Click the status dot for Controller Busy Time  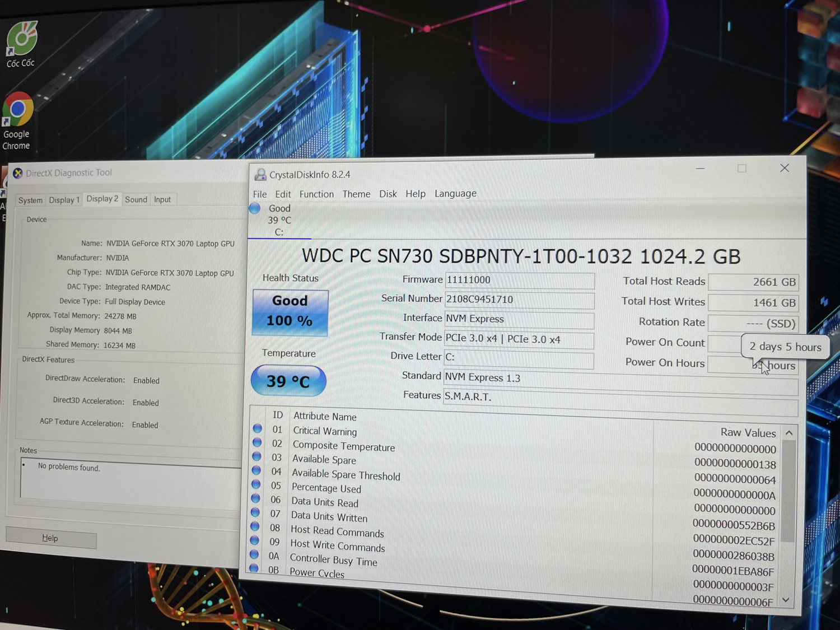coord(254,554)
